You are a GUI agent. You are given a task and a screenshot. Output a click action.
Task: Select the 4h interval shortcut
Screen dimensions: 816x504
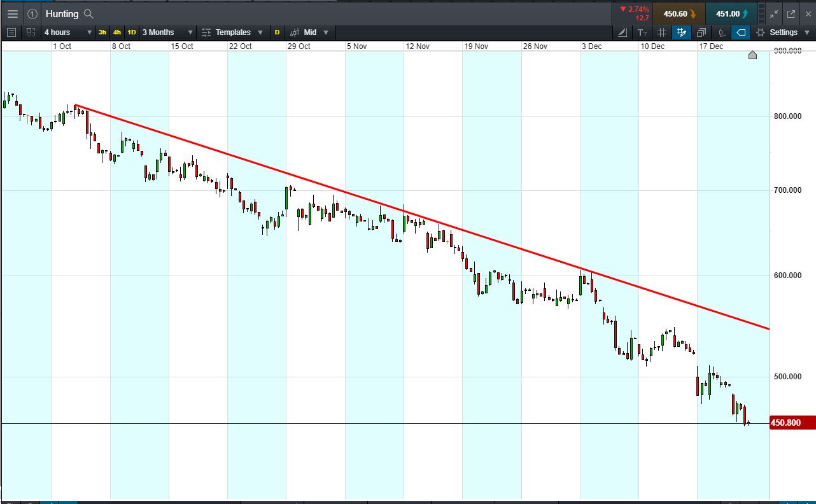(x=117, y=32)
